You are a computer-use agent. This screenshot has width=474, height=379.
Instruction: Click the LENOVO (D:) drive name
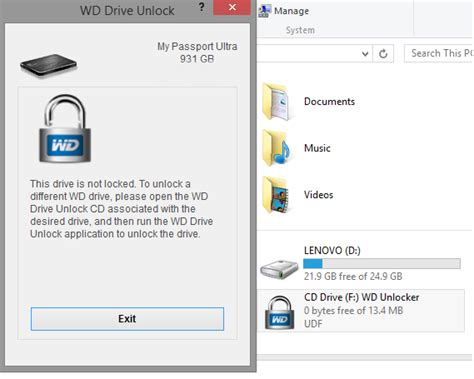(x=332, y=250)
